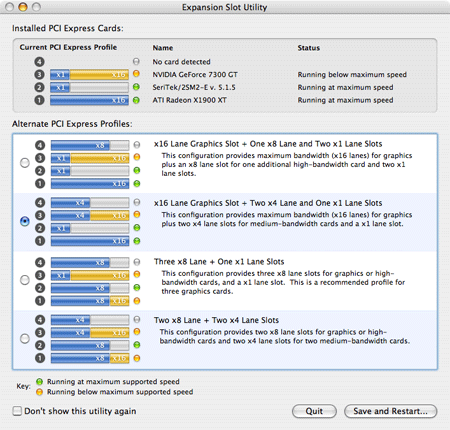Click the slot 1 number badge next to ATI Radeon row

point(39,100)
